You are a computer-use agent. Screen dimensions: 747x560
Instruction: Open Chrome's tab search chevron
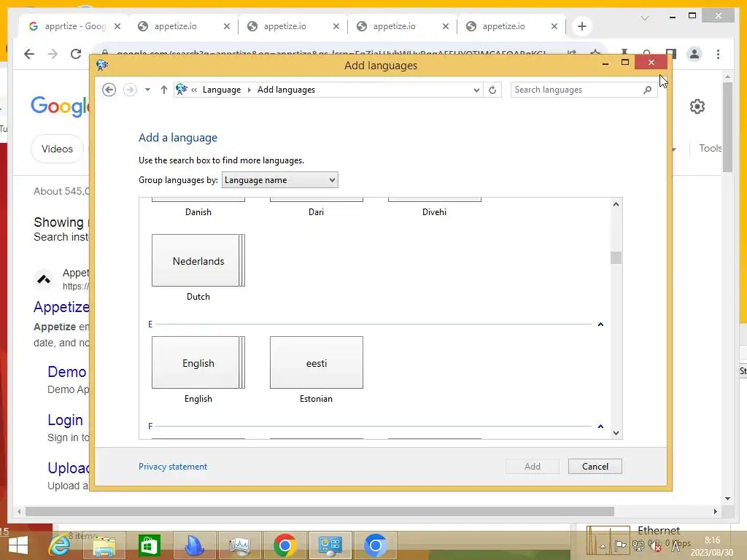click(645, 18)
